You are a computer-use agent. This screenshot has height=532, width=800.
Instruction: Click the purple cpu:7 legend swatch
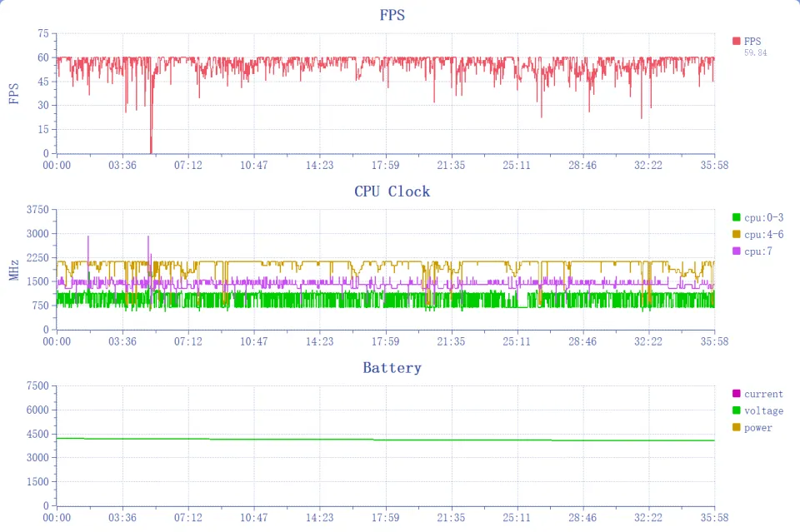736,251
